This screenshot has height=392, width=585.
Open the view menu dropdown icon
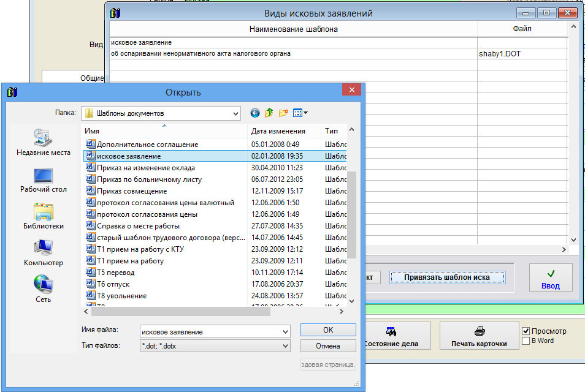click(301, 113)
